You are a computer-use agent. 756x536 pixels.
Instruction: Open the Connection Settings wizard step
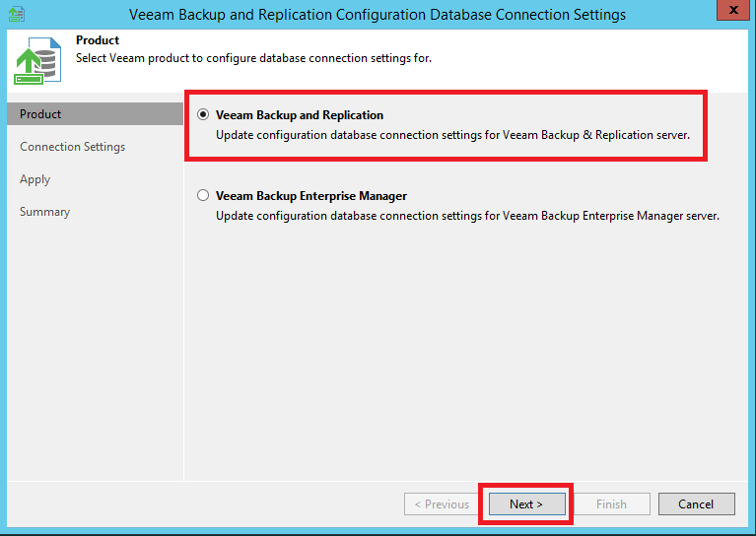point(72,147)
